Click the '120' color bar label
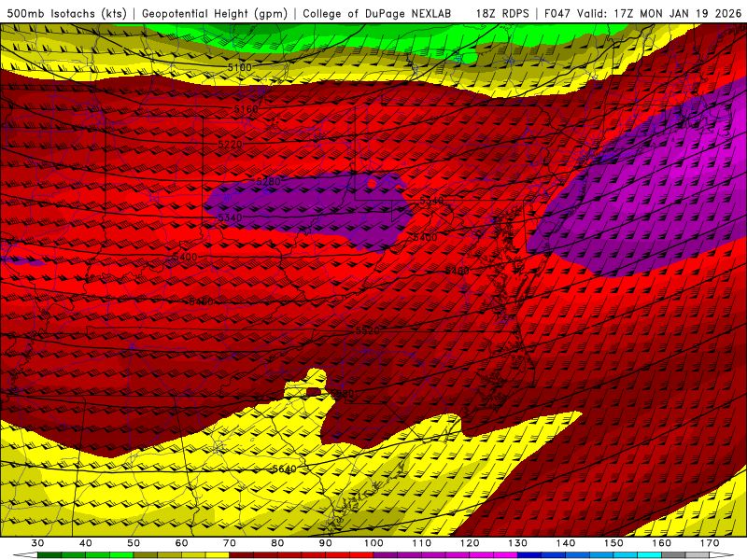 (470, 543)
